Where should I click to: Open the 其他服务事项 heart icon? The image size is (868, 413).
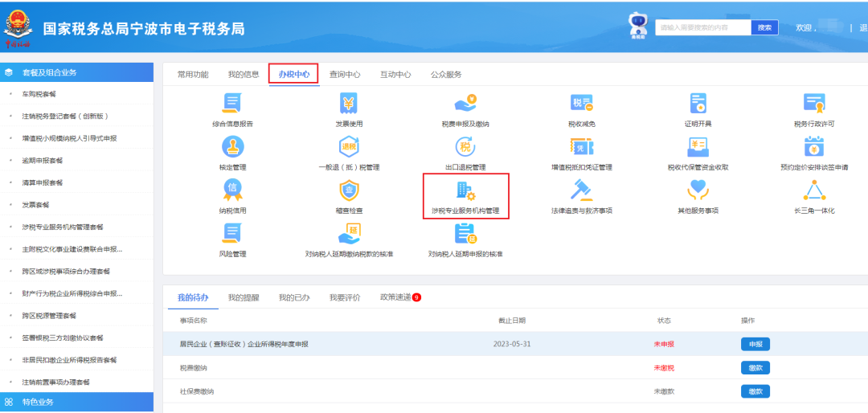tap(698, 190)
